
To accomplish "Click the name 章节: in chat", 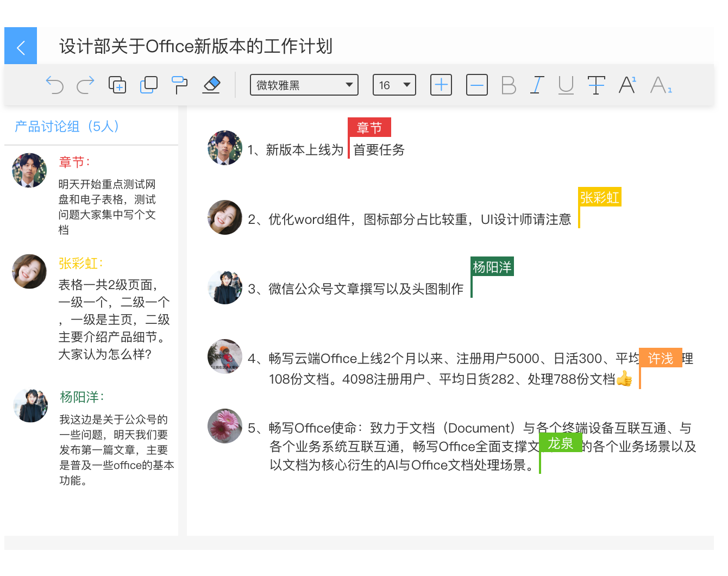I will tap(74, 162).
